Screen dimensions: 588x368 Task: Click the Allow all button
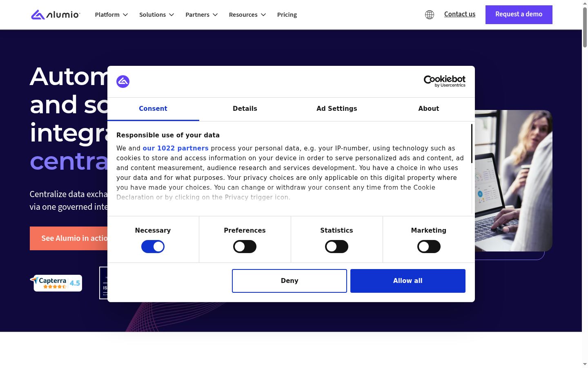coord(408,281)
